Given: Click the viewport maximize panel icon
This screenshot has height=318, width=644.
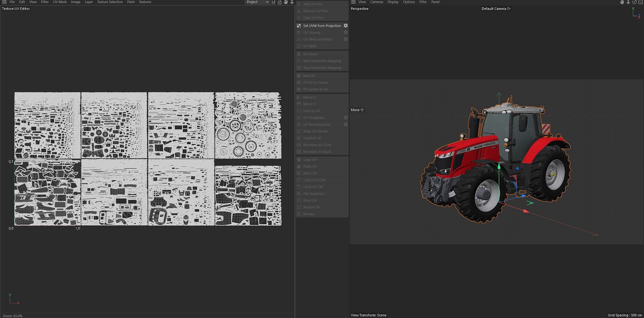Looking at the screenshot, I should (x=640, y=2).
